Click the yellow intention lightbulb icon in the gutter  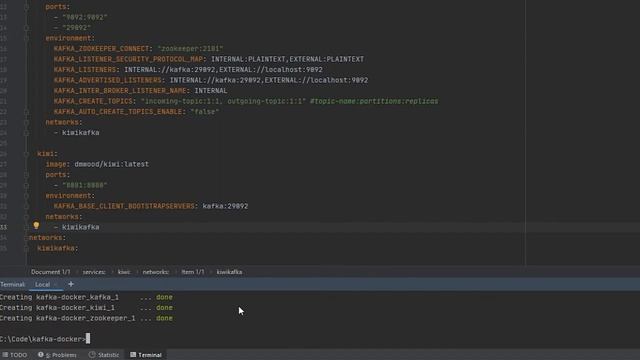36,225
